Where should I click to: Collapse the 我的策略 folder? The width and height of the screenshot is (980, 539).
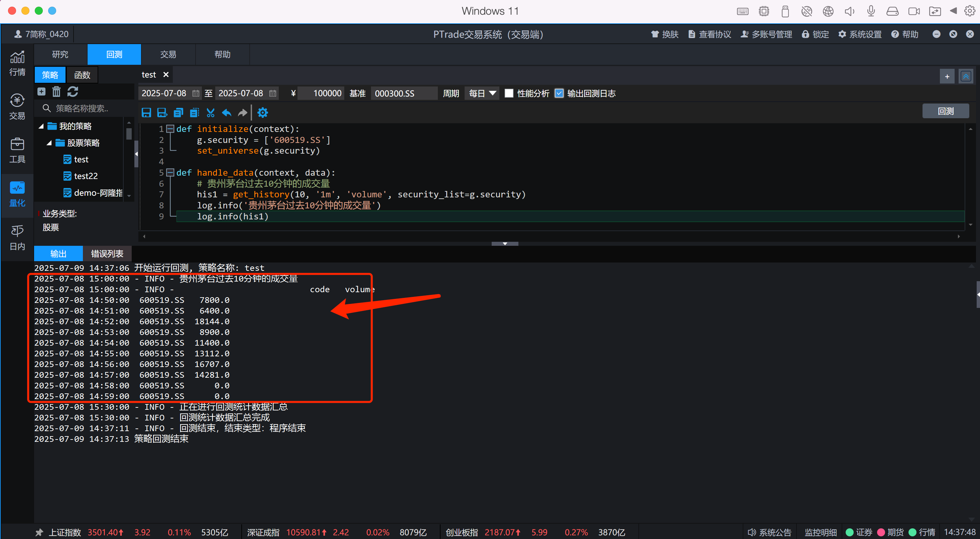41,126
